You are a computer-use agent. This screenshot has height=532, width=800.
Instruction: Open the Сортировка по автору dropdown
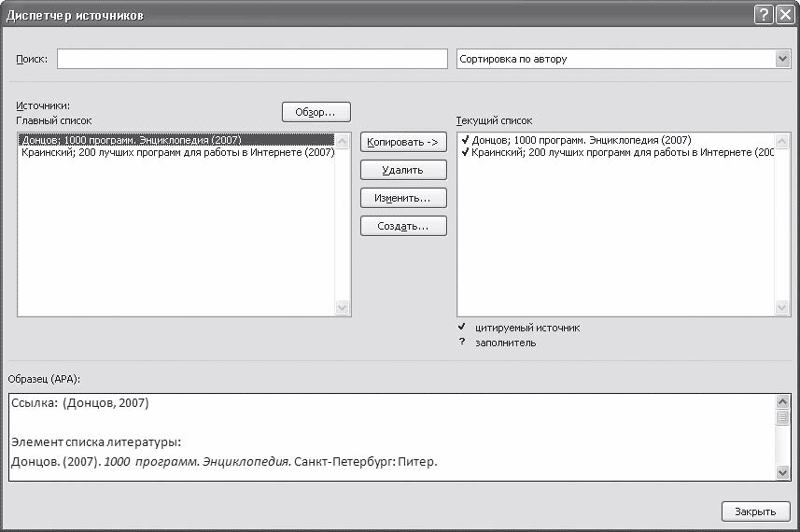tap(782, 59)
